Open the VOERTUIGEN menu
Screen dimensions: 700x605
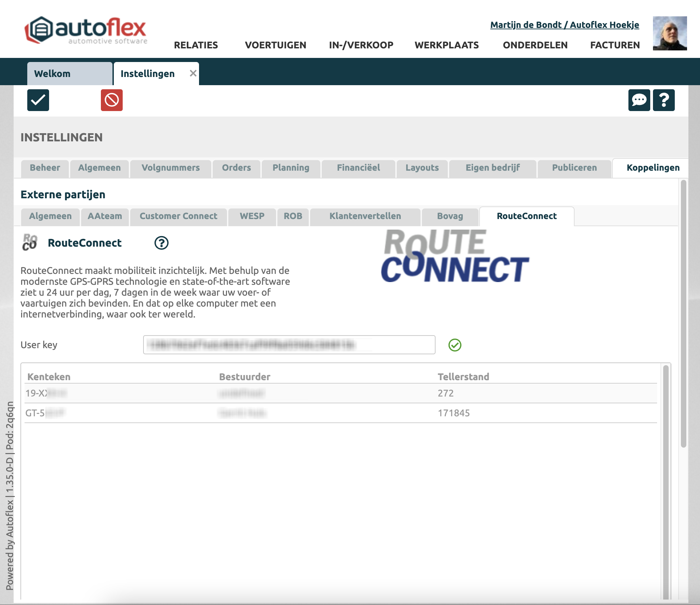(x=275, y=45)
